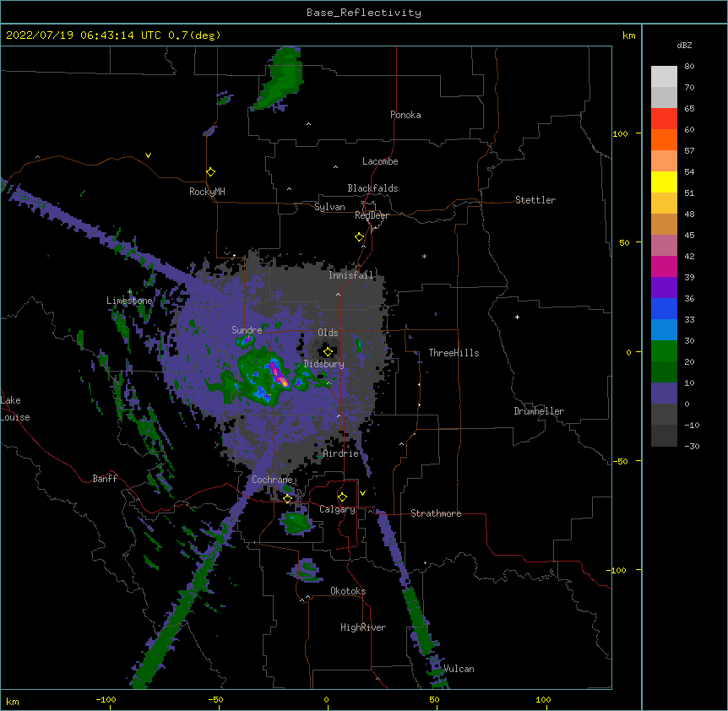Viewport: 728px width, 711px height.
Task: Click the yellow diamond marker below RedDeer
Action: [x=359, y=237]
